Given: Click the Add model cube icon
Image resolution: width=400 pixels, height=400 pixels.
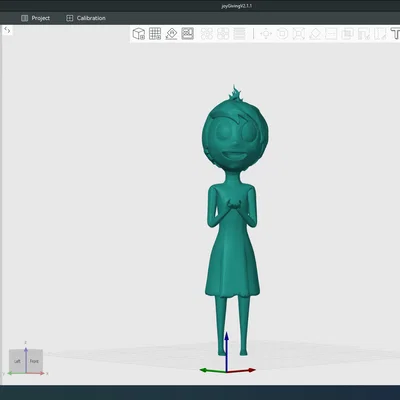Looking at the screenshot, I should tap(139, 34).
